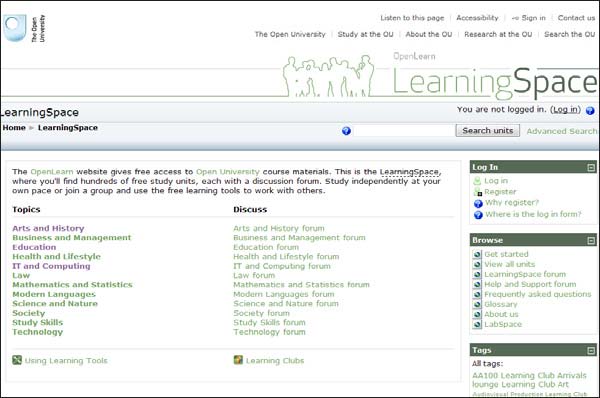Open About the OU nav link

tap(429, 34)
